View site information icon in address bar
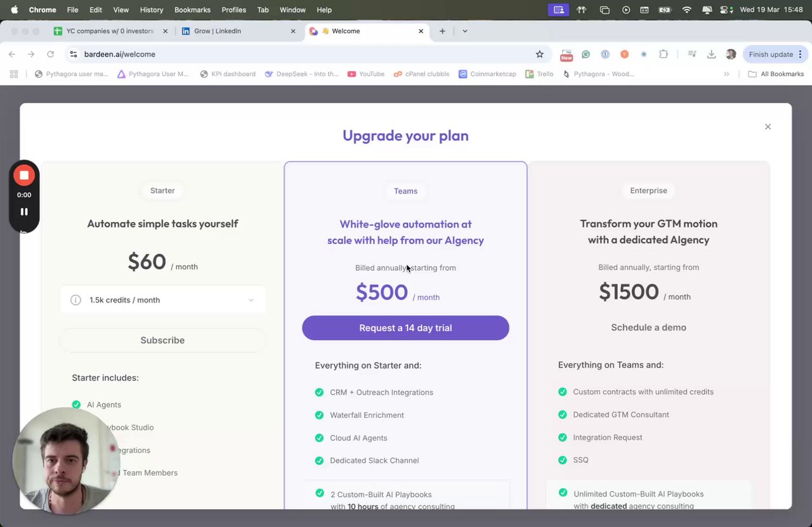The height and width of the screenshot is (527, 812). click(x=74, y=55)
